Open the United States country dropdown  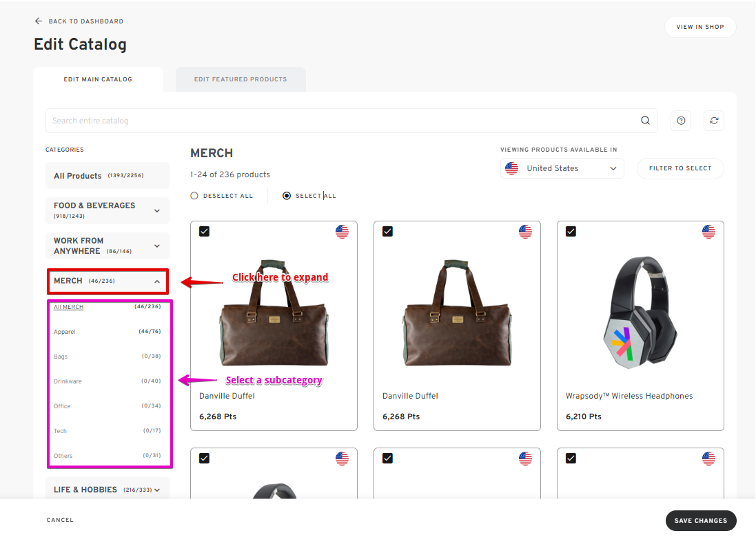(x=562, y=168)
